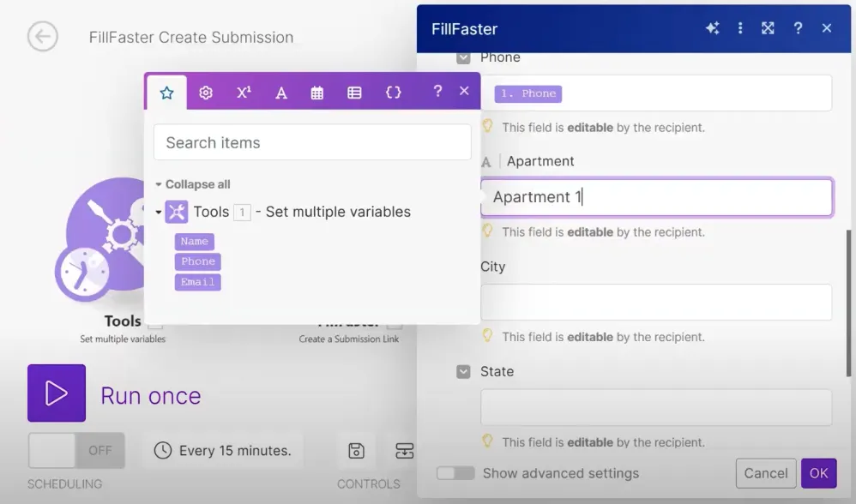This screenshot has height=504, width=856.
Task: Click the Search items field
Action: tap(312, 142)
